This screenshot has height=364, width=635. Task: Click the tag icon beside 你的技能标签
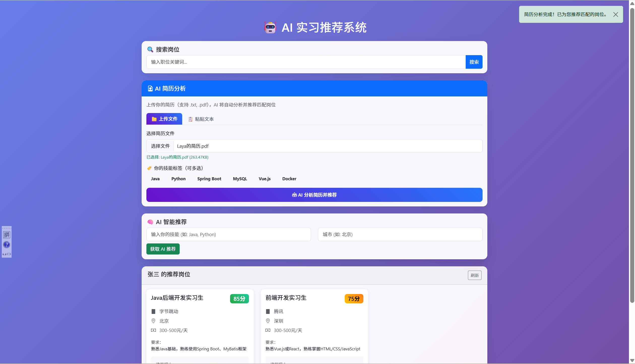point(149,168)
